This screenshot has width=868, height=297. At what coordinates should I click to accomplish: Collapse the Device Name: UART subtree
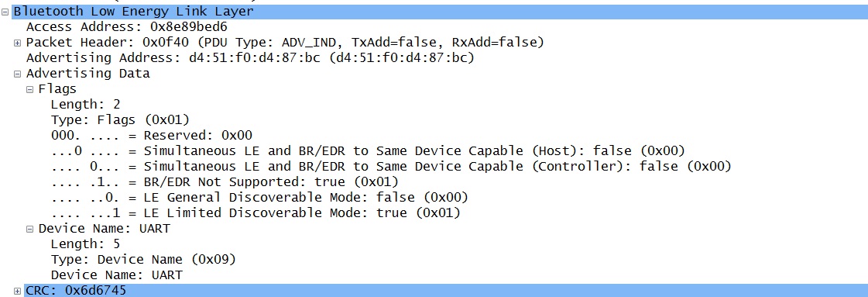pos(30,229)
